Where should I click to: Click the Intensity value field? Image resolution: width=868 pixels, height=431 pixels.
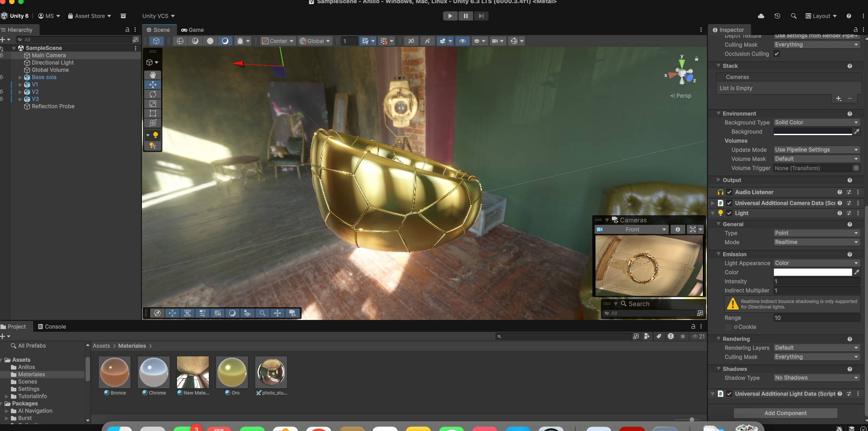817,281
